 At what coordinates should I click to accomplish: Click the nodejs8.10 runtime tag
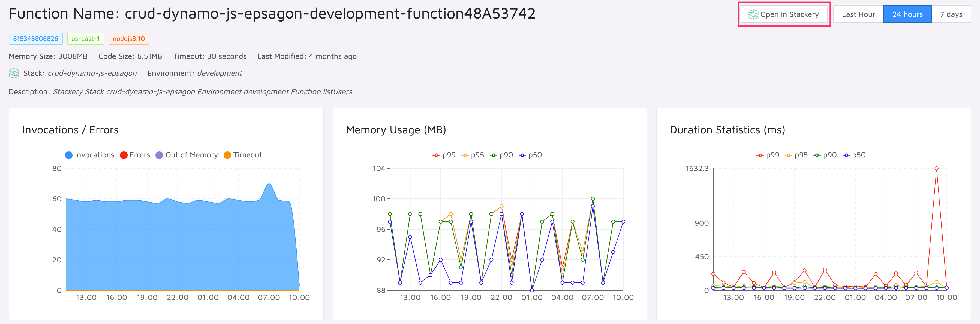[129, 39]
